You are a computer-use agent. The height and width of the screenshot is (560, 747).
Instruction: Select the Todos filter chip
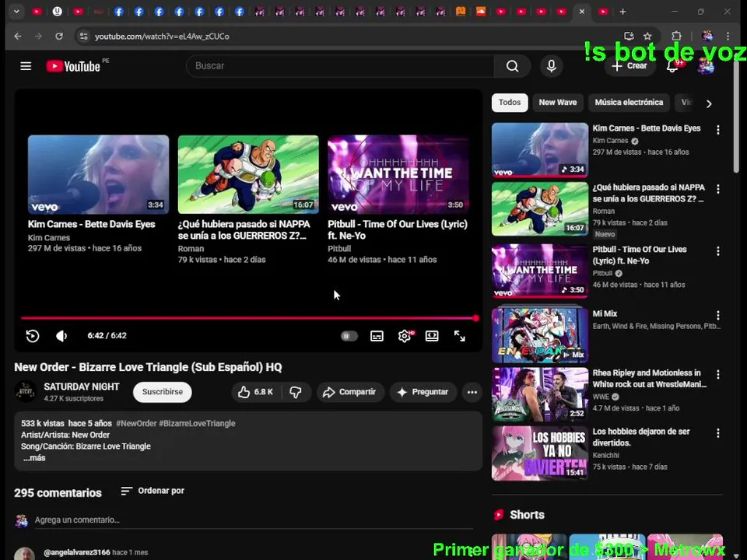[x=510, y=103]
